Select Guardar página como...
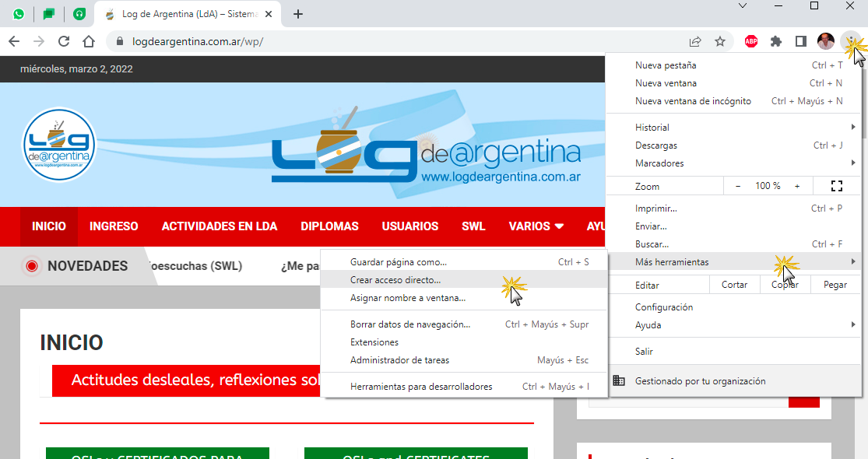 click(464, 262)
